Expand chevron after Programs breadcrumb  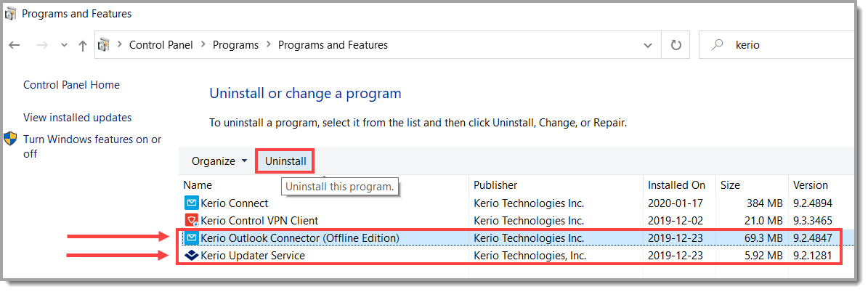pos(268,45)
